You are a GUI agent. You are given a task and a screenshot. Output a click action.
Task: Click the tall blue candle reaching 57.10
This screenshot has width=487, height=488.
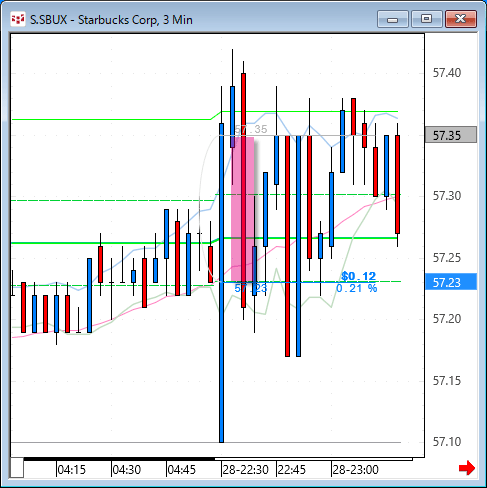[221, 283]
